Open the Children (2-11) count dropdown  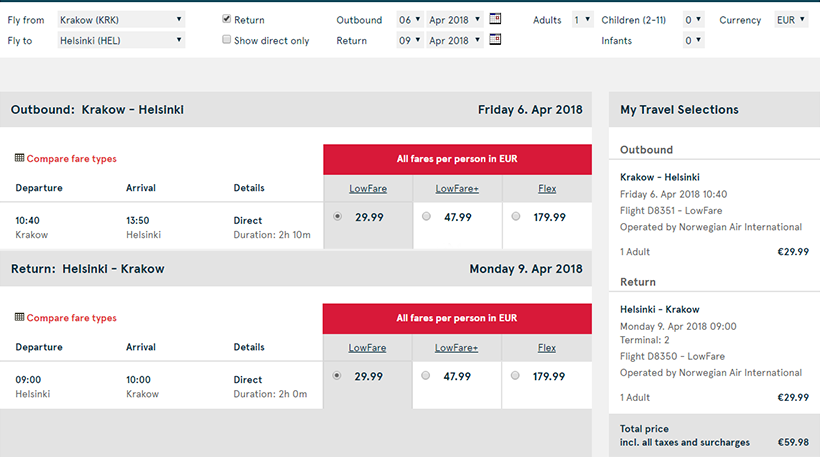[x=693, y=19]
